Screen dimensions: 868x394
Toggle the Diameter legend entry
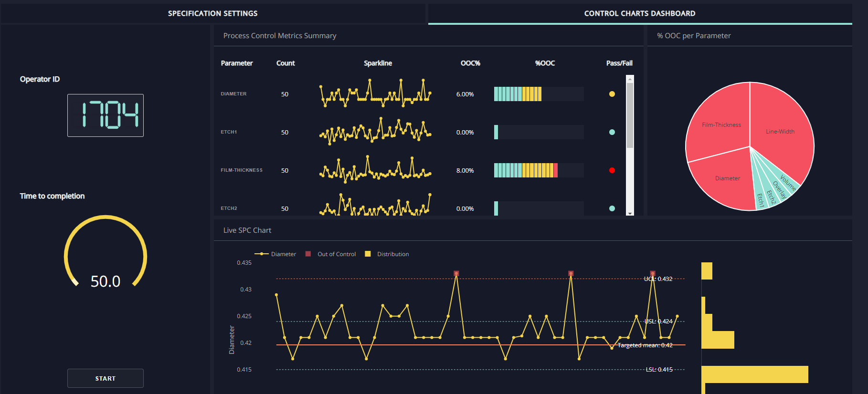(275, 254)
